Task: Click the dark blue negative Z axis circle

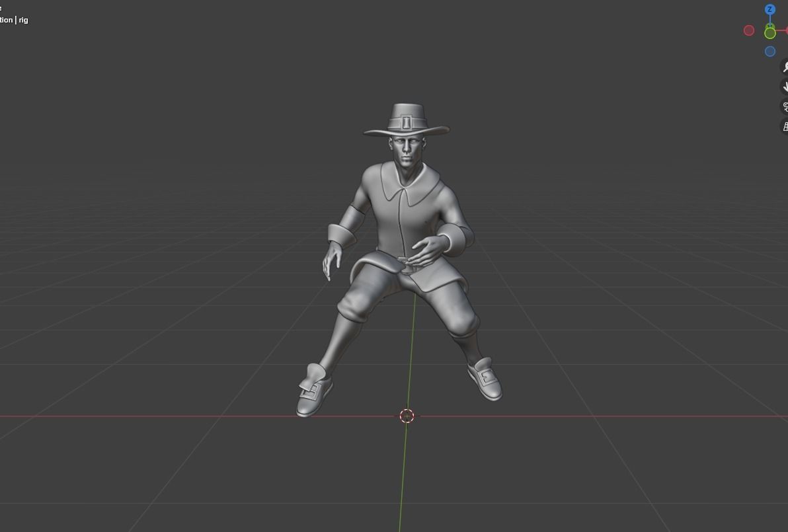Action: pos(770,52)
